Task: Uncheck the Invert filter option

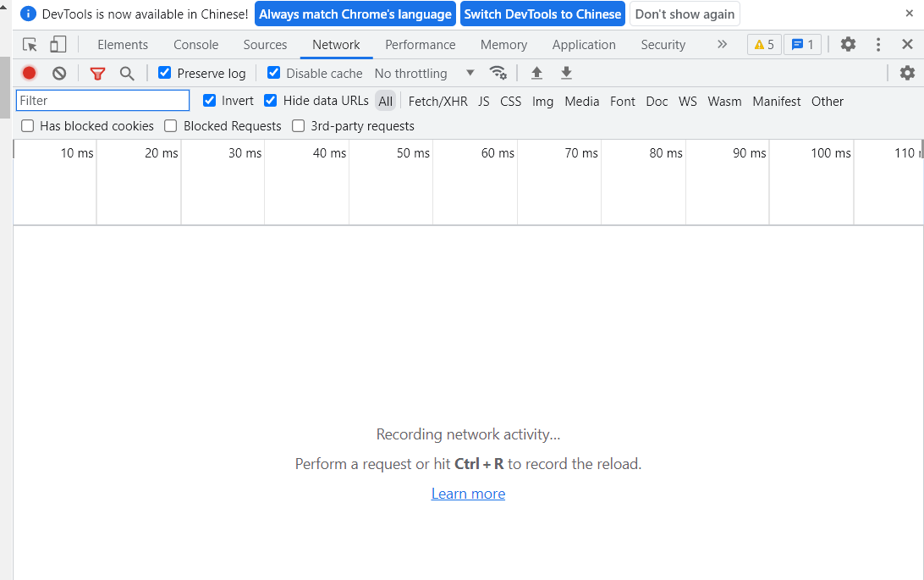Action: [209, 100]
